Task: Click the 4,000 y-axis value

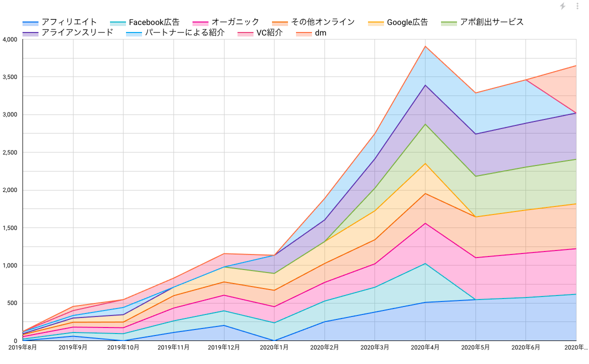Action: click(10, 39)
